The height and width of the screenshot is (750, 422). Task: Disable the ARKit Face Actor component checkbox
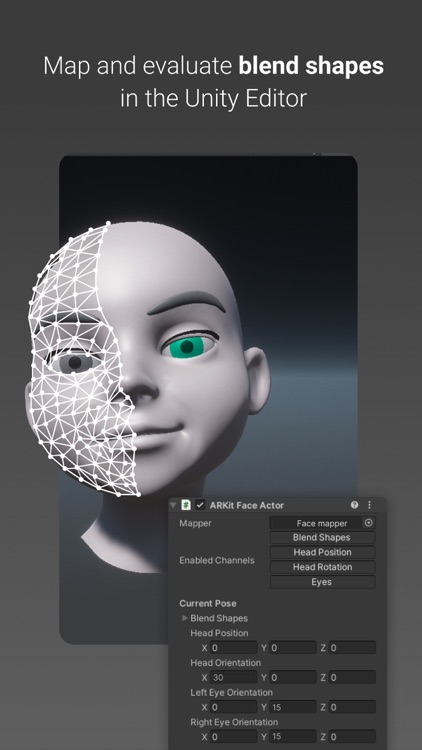click(x=200, y=505)
